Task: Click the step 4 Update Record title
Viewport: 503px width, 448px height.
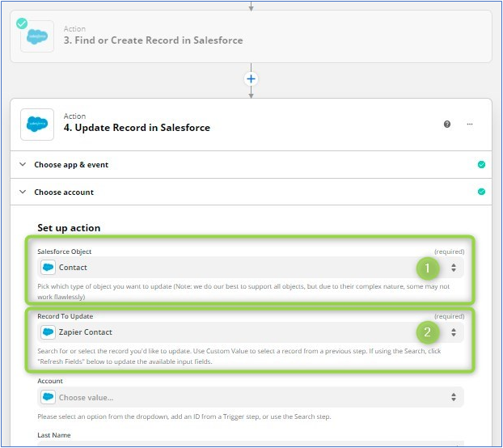Action: click(137, 128)
